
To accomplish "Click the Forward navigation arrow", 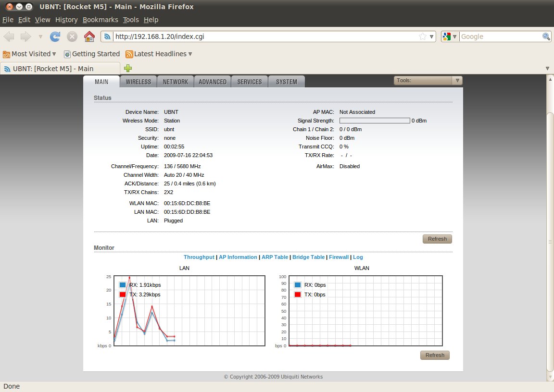I will [25, 37].
